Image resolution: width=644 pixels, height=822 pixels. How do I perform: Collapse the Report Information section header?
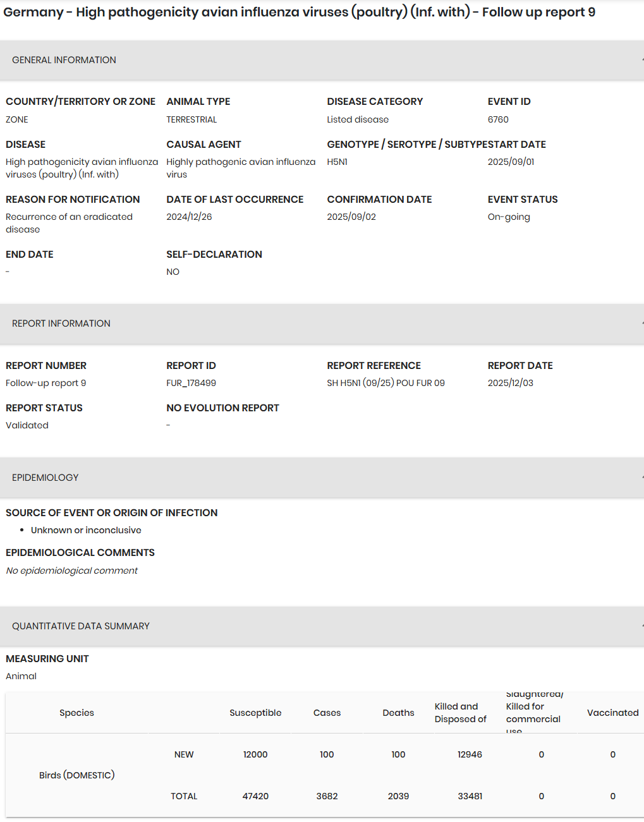(x=322, y=323)
